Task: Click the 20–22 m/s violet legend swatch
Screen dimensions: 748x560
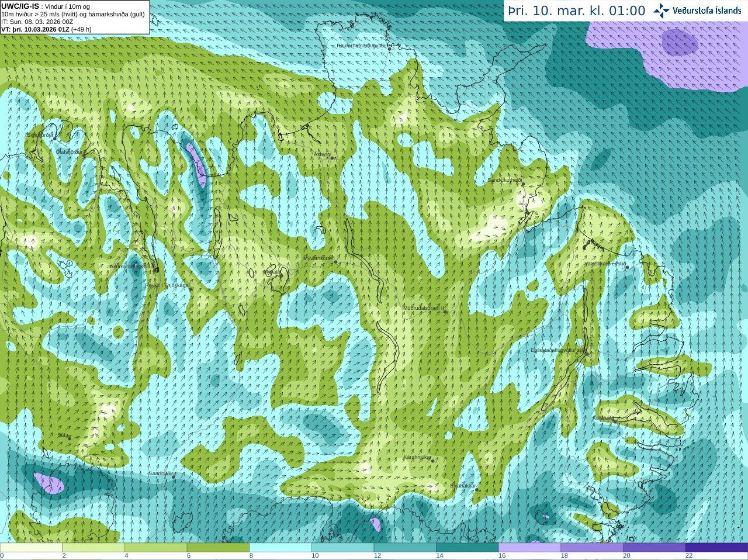Action: (x=654, y=548)
